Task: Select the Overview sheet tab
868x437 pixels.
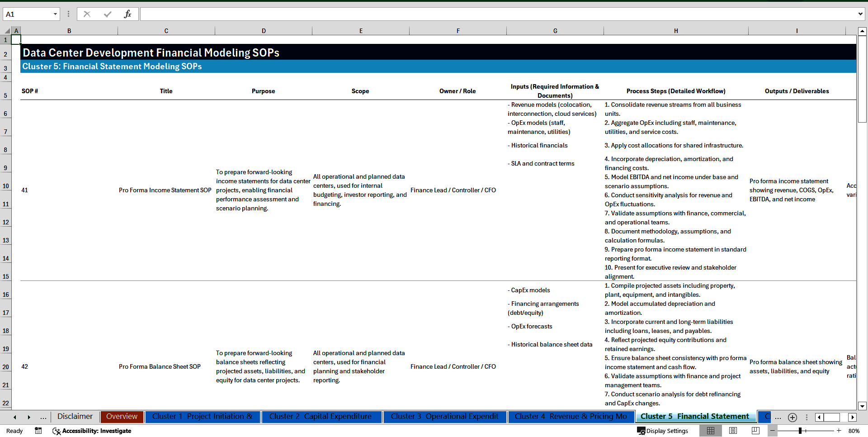Action: tap(122, 416)
